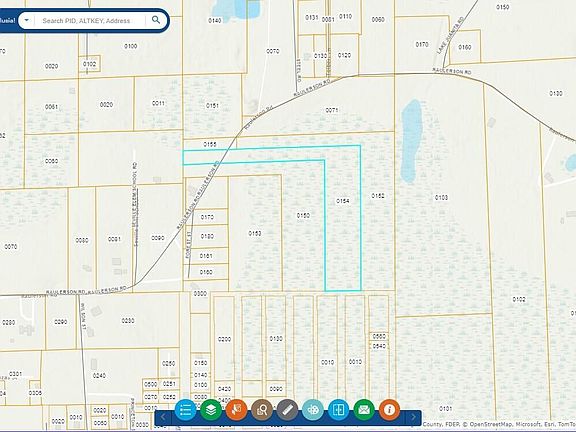
Task: Select parcel 0560
Action: (x=379, y=336)
